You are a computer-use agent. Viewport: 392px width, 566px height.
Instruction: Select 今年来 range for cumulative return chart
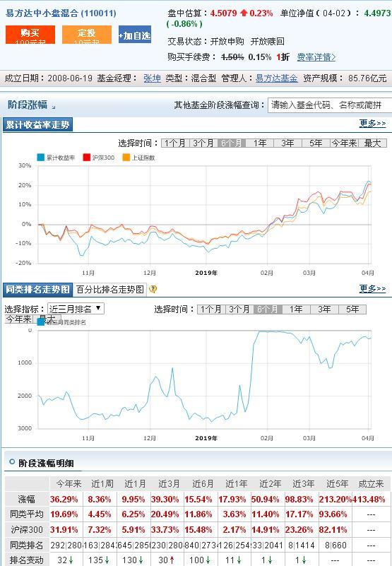tap(344, 143)
